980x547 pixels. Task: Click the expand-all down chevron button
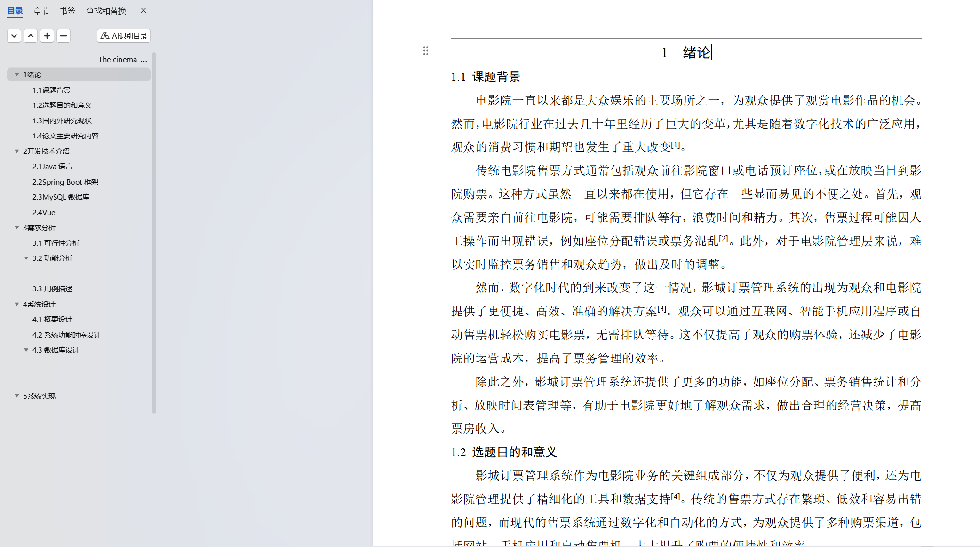point(14,36)
